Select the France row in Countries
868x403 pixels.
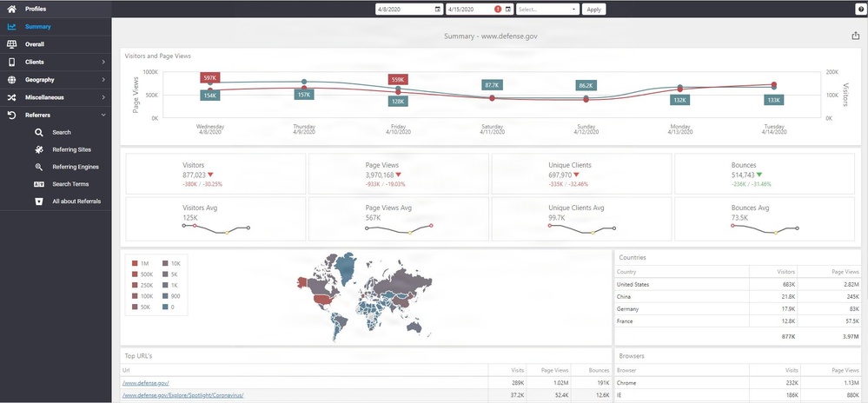(x=739, y=321)
